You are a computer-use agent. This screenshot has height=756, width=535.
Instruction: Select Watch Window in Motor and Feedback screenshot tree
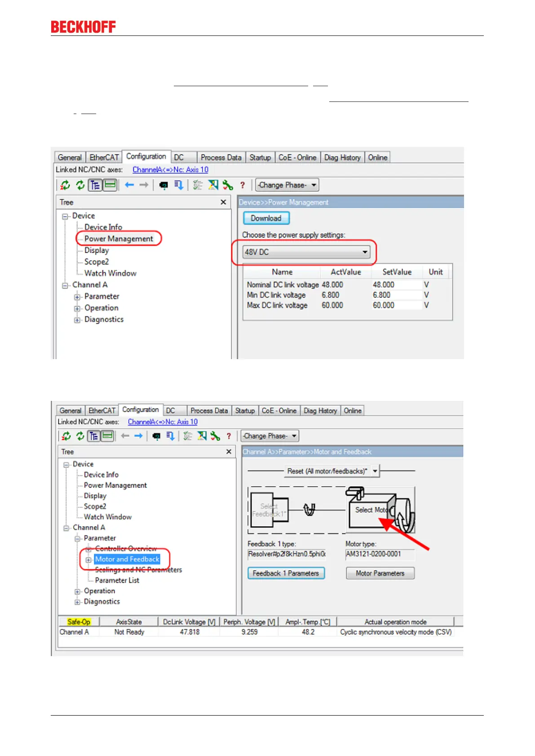pos(108,517)
